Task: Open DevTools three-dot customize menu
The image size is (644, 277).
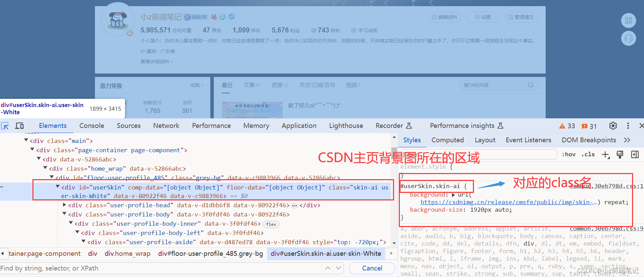Action: [x=628, y=126]
